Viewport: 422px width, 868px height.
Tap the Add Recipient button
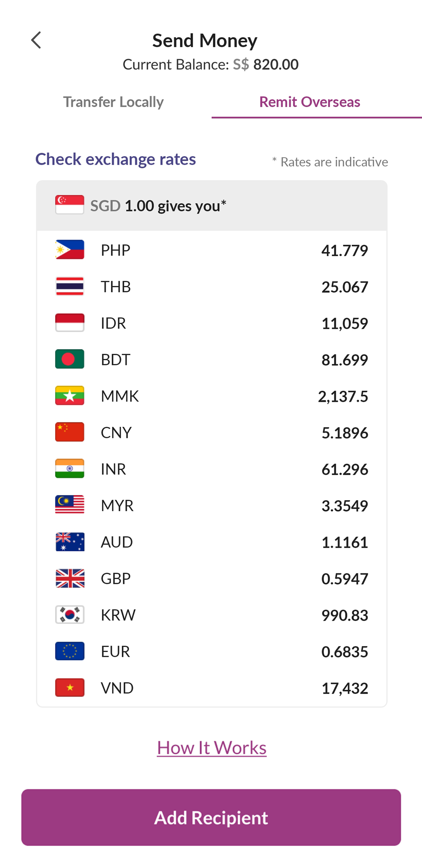click(x=211, y=818)
